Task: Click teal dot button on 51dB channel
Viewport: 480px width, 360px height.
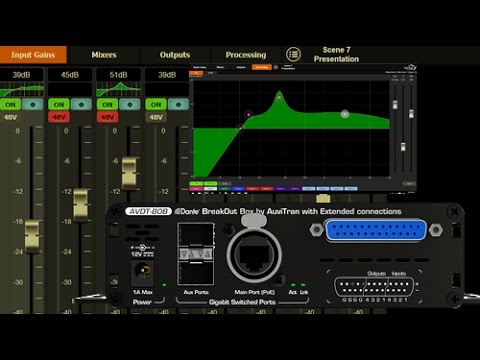Action: (130, 105)
